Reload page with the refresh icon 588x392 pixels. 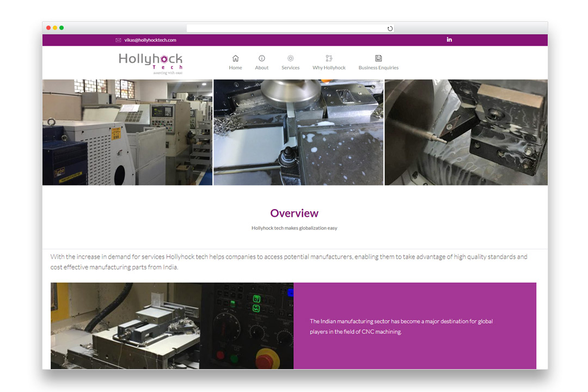(390, 28)
